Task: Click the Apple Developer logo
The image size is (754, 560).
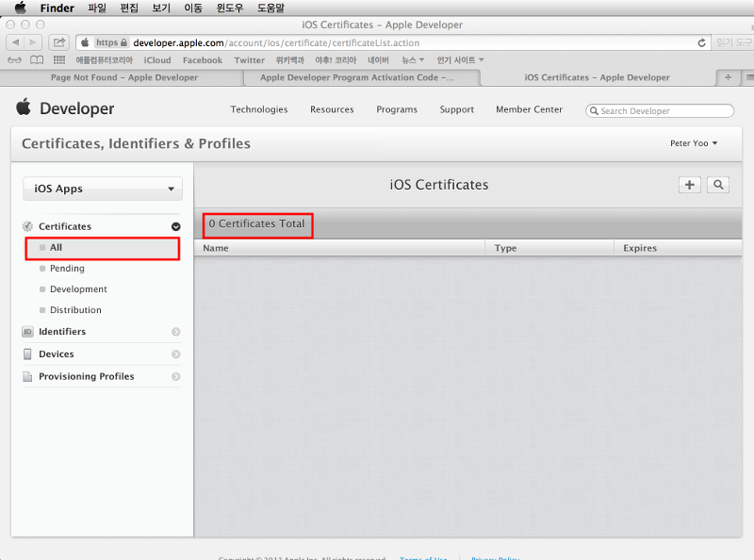Action: point(65,108)
